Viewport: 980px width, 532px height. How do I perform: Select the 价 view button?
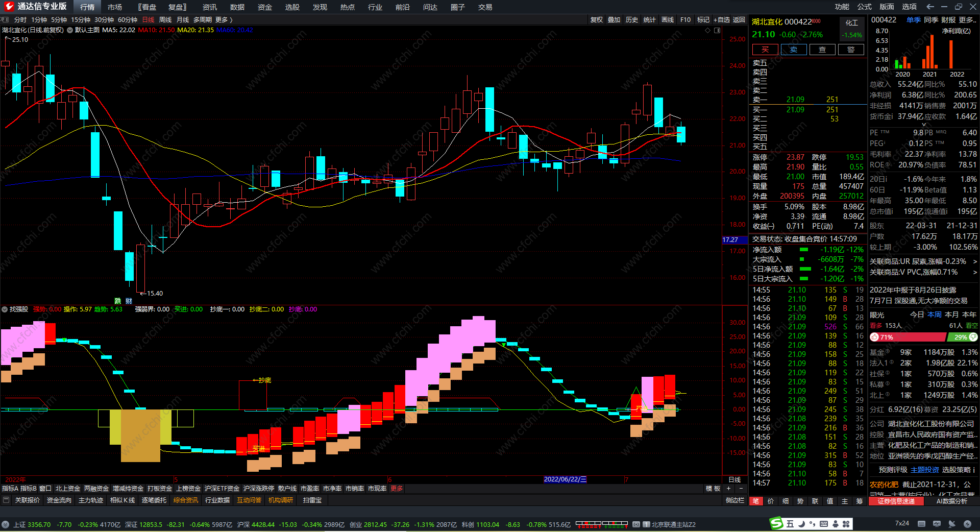pos(771,501)
